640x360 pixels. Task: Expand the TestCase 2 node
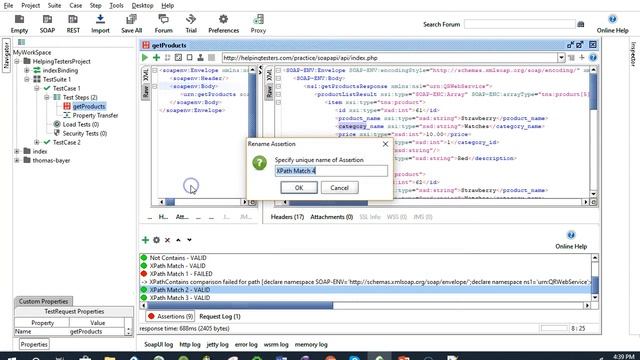point(37,142)
